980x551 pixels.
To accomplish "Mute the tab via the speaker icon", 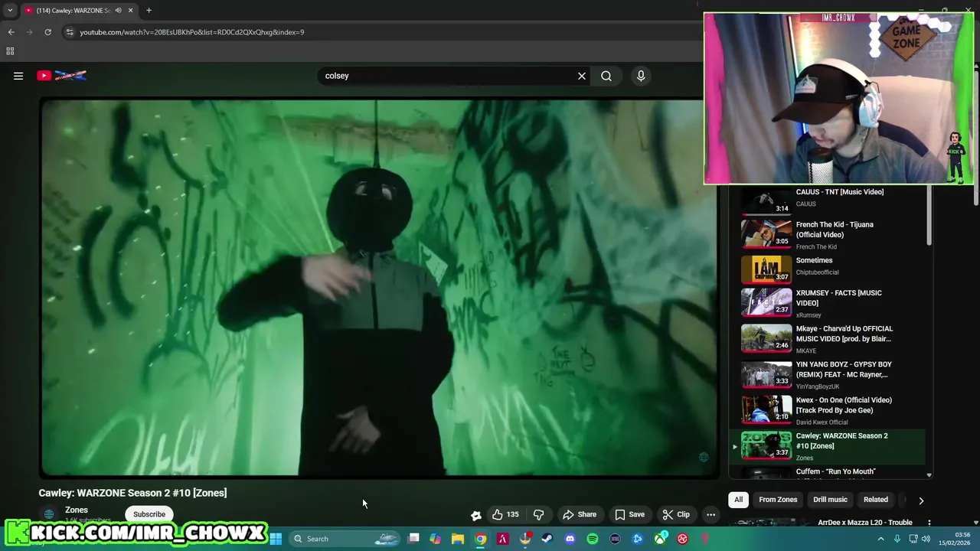I will point(118,10).
